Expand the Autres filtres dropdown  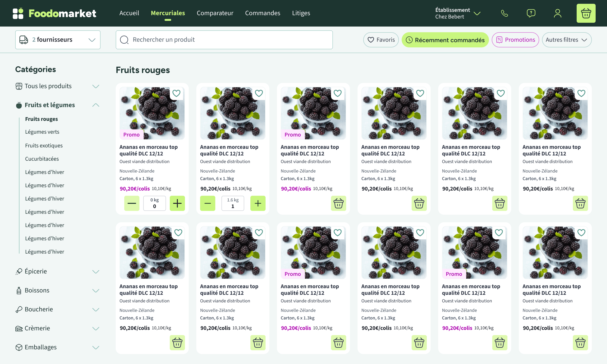pyautogui.click(x=566, y=40)
